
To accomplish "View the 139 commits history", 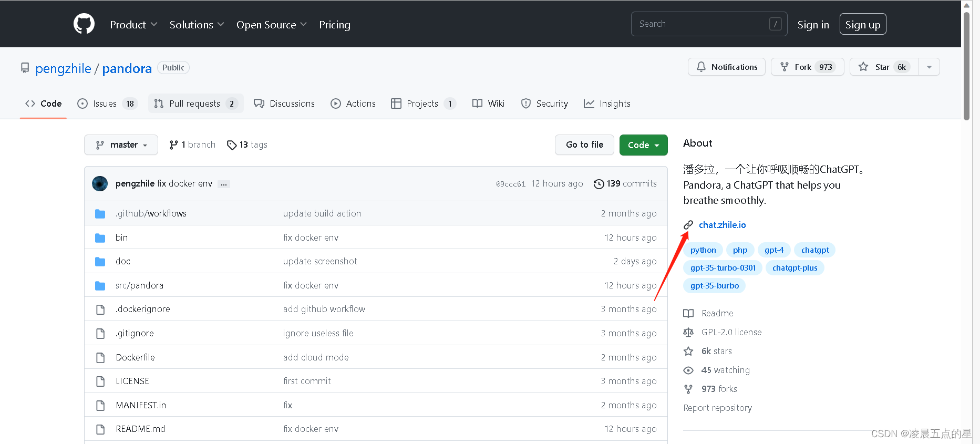I will coord(625,183).
